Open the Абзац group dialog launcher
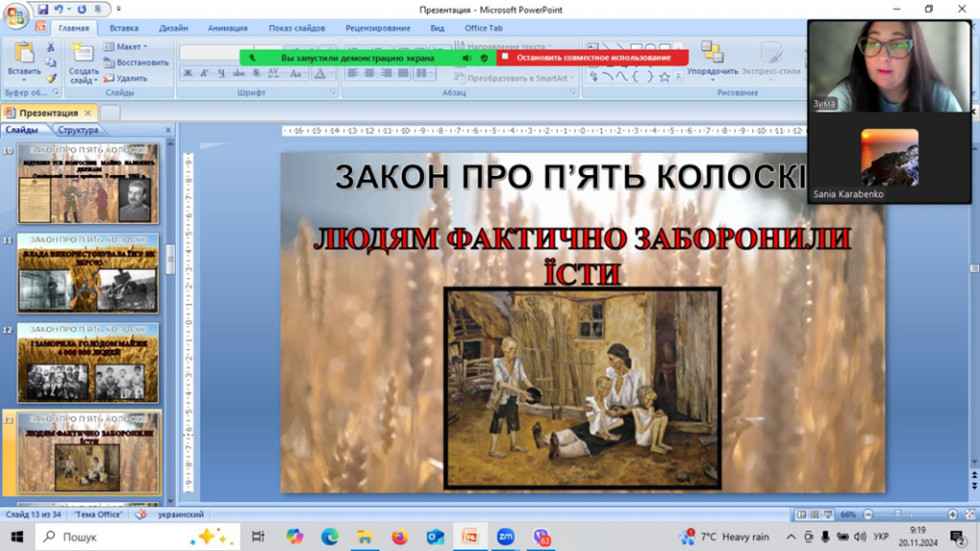This screenshot has width=980, height=551. pos(573,93)
